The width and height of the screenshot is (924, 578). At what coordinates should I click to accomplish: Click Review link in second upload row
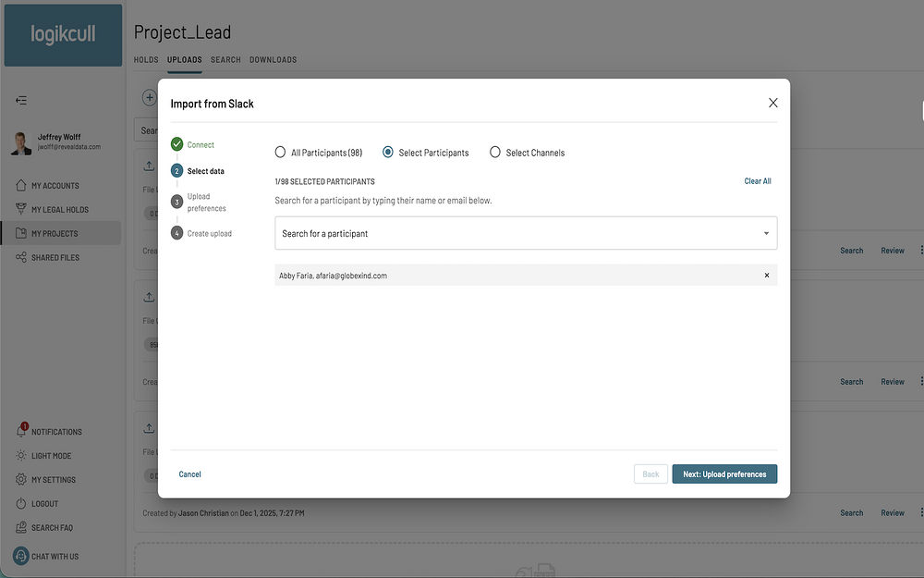pos(893,382)
